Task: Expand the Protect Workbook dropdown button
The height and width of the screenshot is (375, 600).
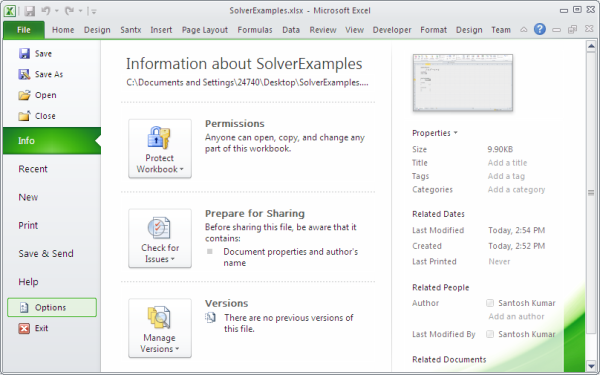Action: click(x=160, y=148)
